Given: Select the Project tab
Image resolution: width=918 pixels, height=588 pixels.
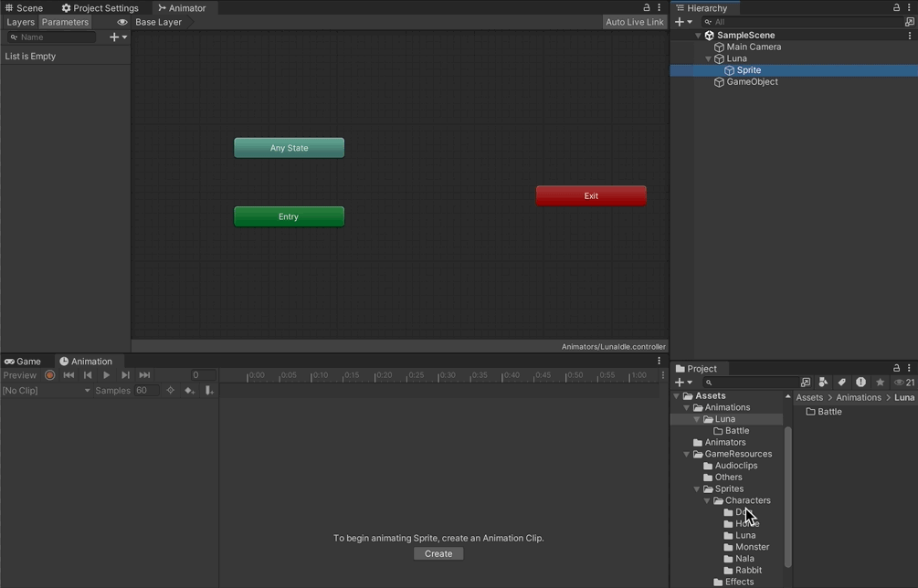Looking at the screenshot, I should pos(696,368).
